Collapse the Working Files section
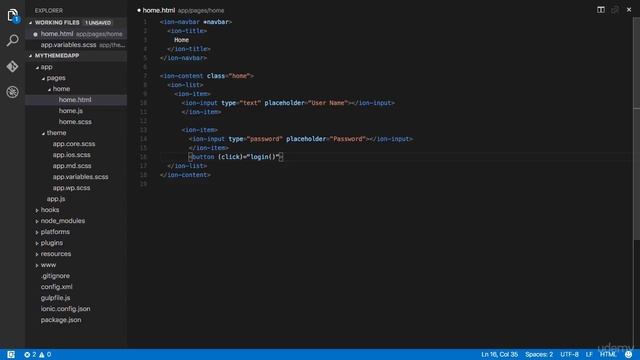The height and width of the screenshot is (360, 640). point(31,23)
